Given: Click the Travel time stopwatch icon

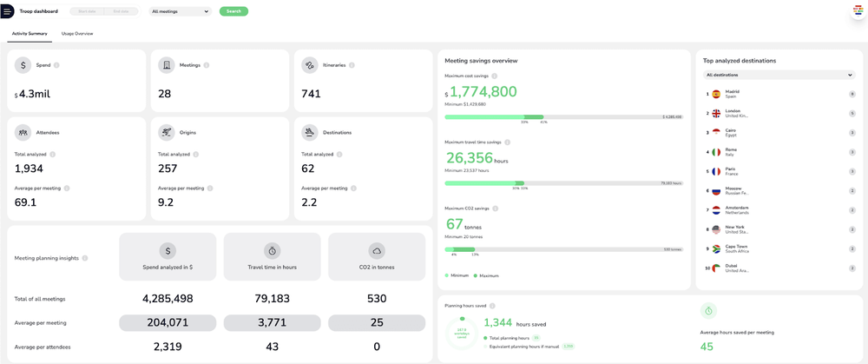Looking at the screenshot, I should point(272,250).
